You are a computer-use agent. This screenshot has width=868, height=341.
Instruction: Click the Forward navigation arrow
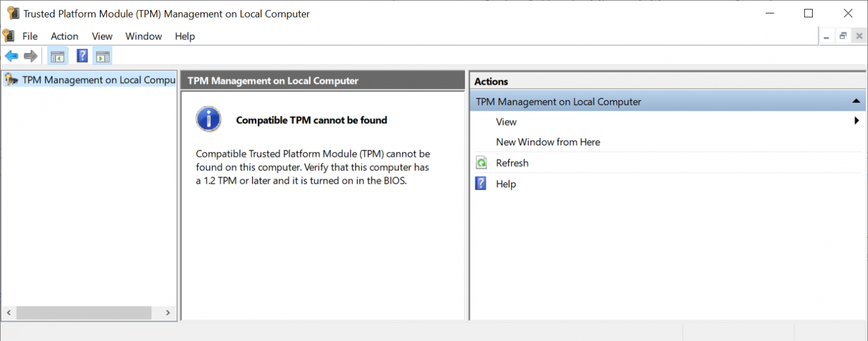[31, 55]
